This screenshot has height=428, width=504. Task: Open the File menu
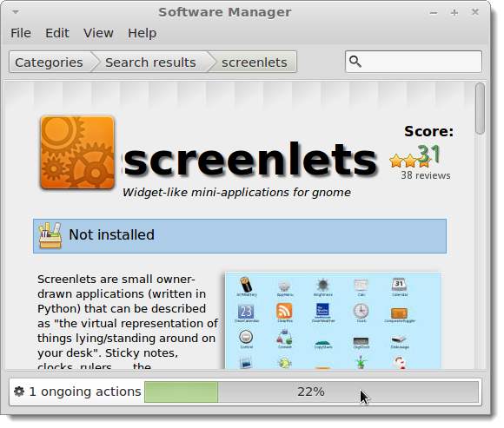coord(21,33)
